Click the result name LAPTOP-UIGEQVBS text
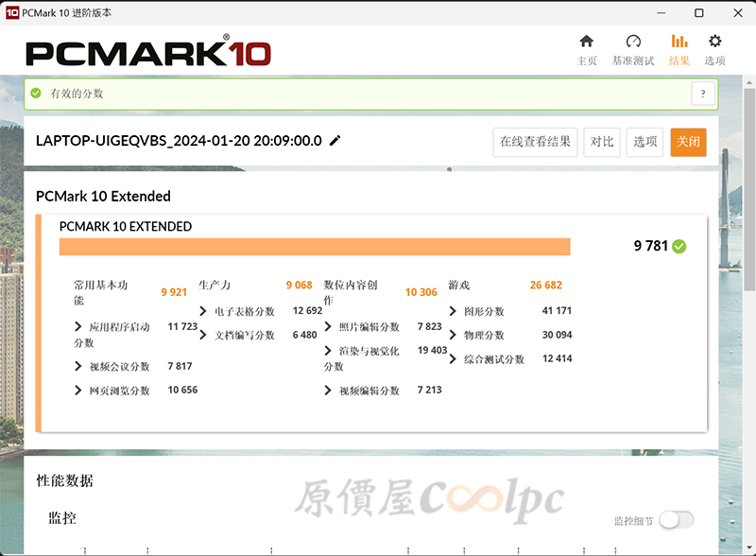This screenshot has height=556, width=756. (179, 141)
